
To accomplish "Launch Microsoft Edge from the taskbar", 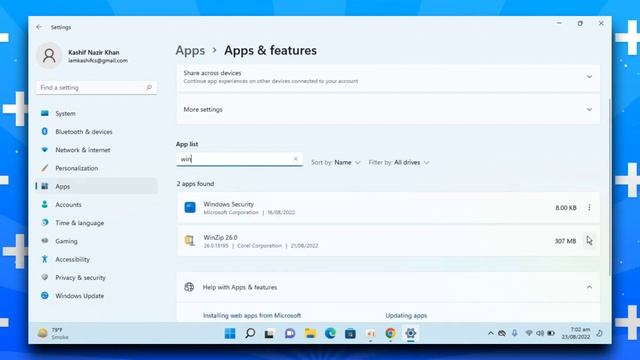I will 330,333.
